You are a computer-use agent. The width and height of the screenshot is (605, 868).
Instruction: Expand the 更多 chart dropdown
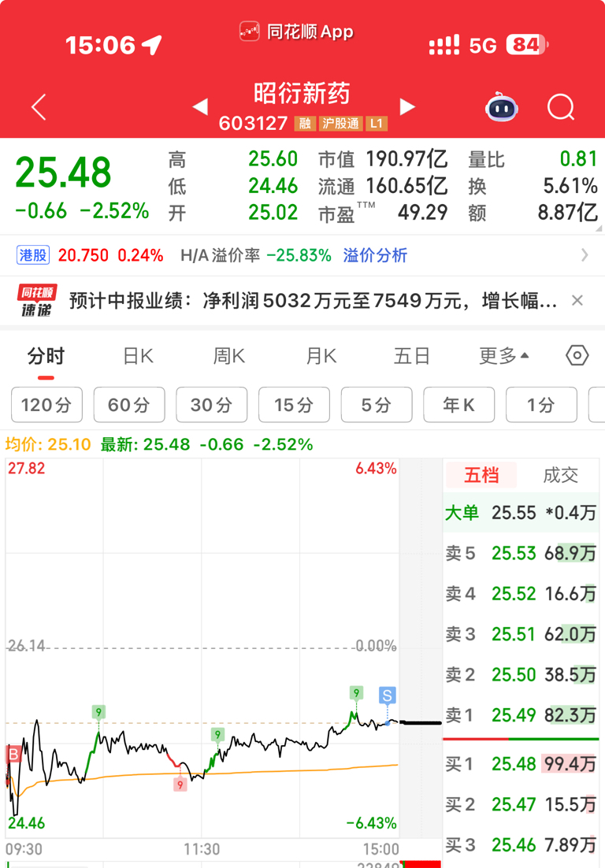(503, 355)
